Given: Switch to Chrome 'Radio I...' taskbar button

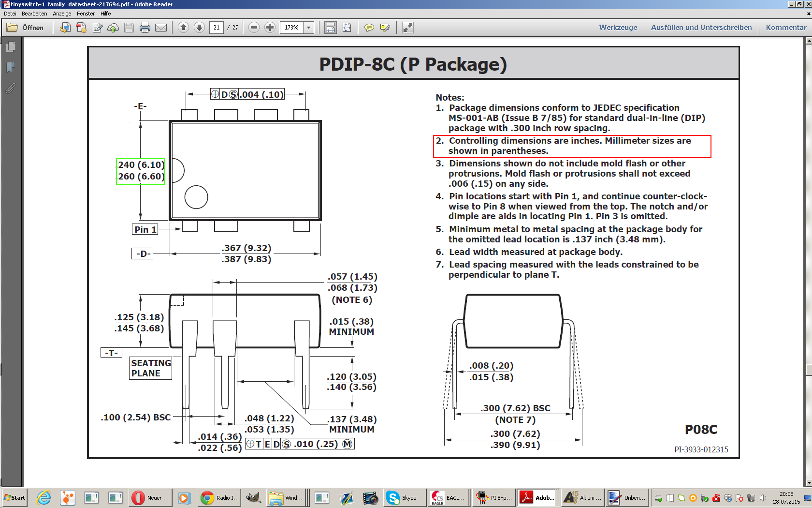Looking at the screenshot, I should click(220, 498).
